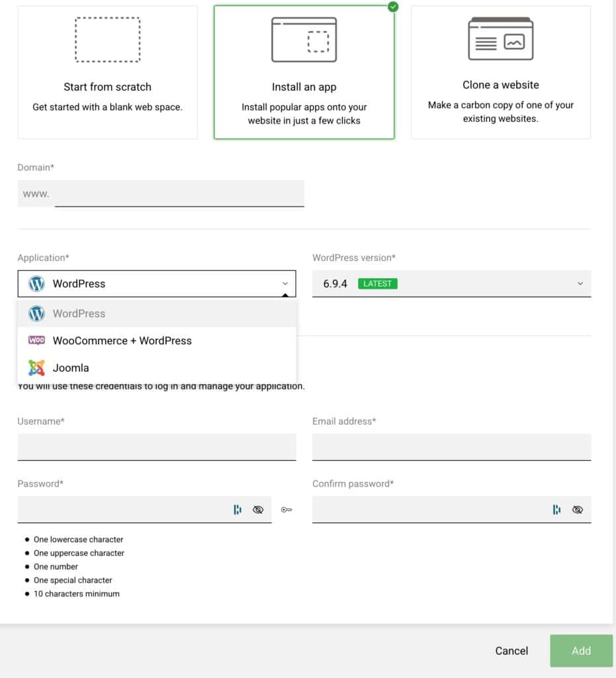Click the Application dropdown chevron
The height and width of the screenshot is (678, 616).
point(285,283)
